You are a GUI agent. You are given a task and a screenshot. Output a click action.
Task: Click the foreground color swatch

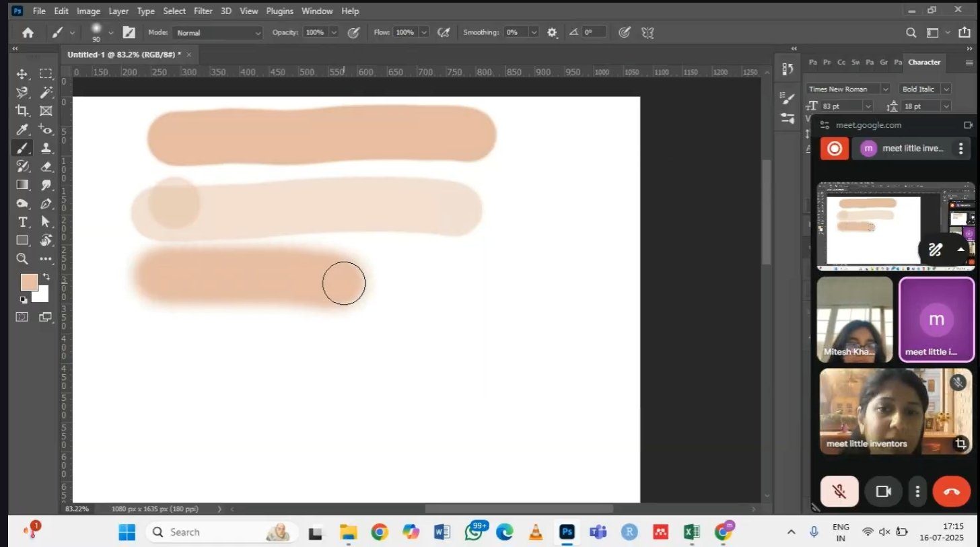[29, 282]
